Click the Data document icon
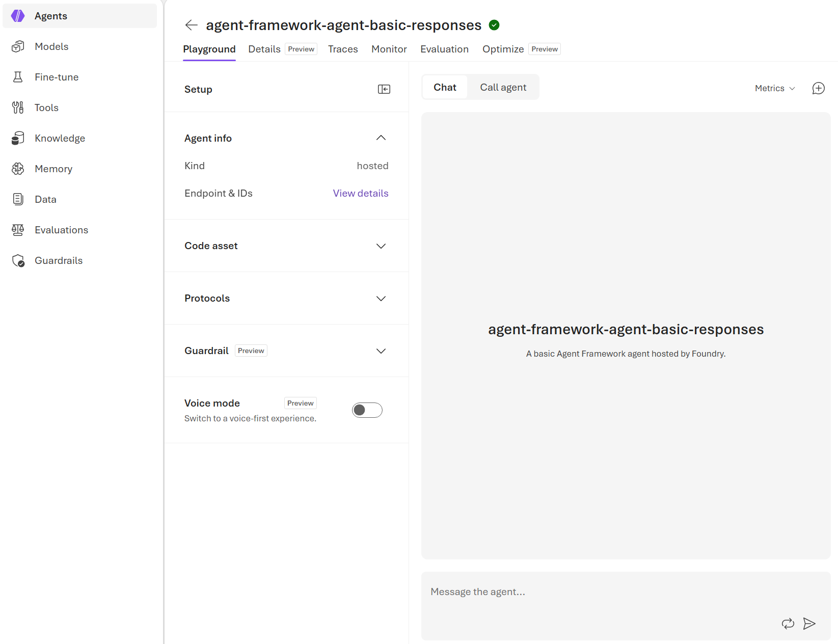This screenshot has width=838, height=644. 18,199
